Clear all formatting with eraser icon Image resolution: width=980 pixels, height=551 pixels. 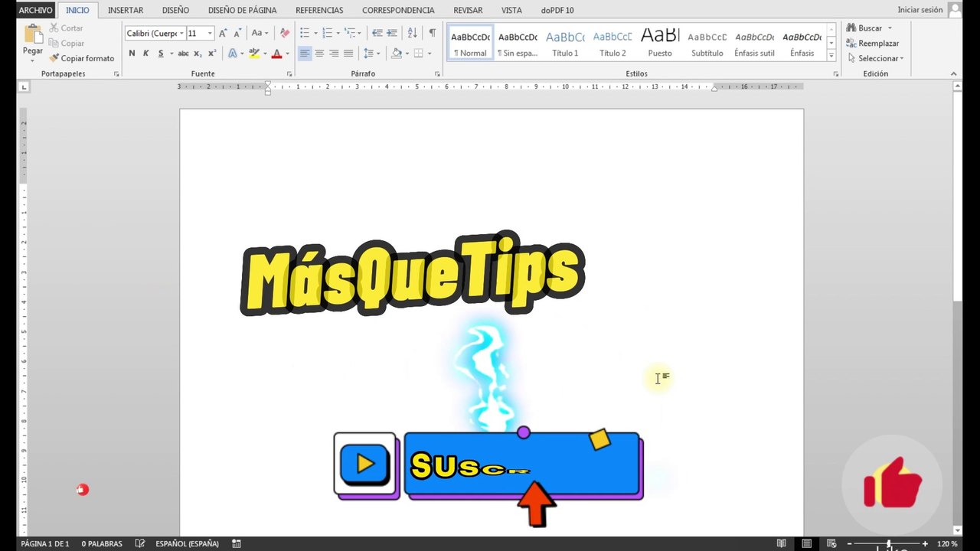pos(285,33)
